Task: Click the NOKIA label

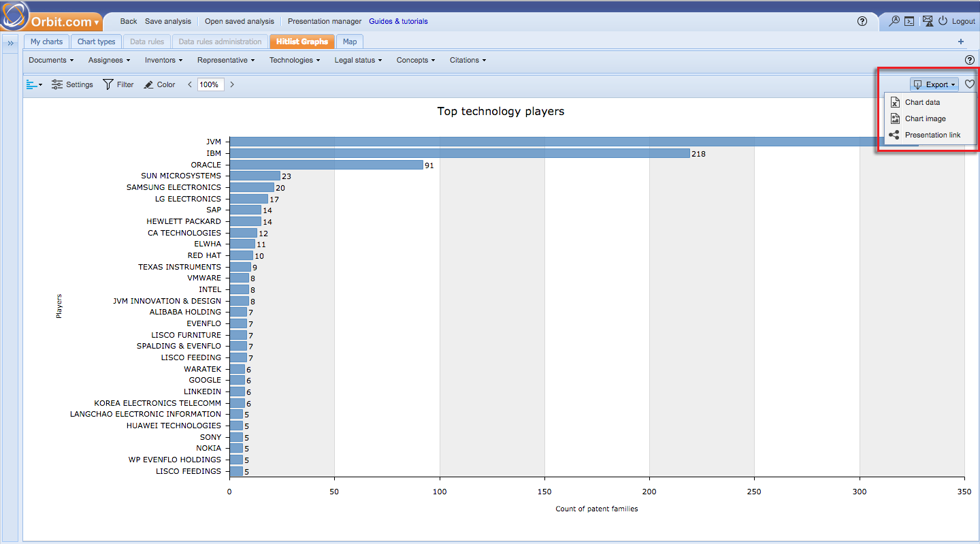Action: coord(209,448)
